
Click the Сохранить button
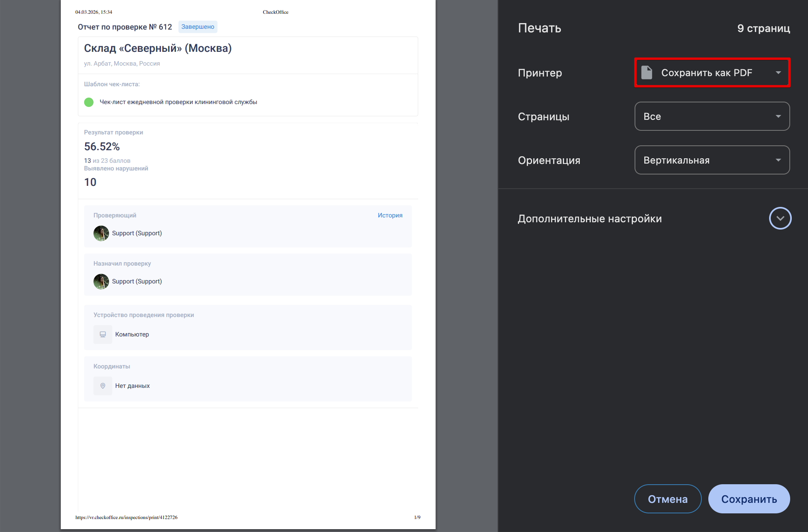749,499
